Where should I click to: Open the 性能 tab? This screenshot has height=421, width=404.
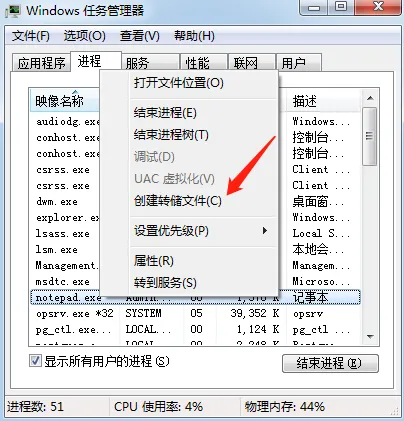tap(204, 63)
